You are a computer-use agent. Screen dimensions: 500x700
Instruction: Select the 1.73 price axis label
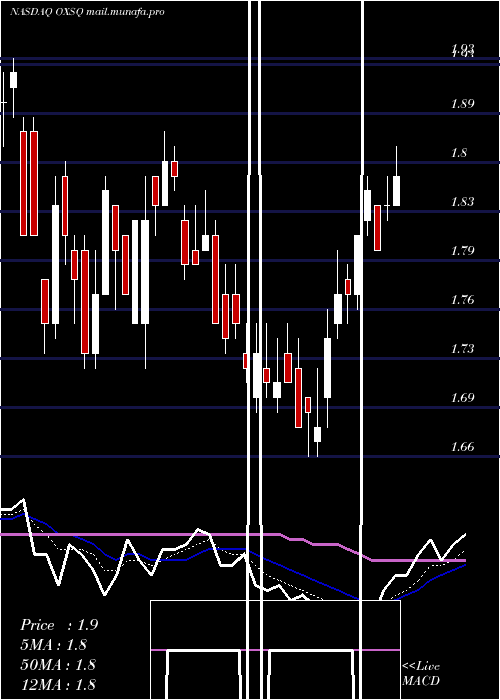462,348
